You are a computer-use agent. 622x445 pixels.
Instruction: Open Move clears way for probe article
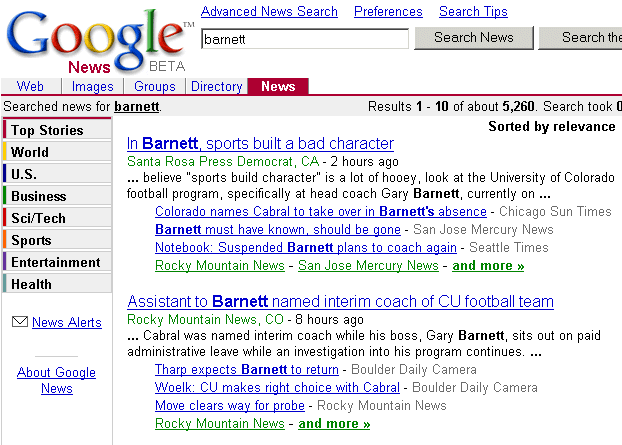[x=230, y=405]
